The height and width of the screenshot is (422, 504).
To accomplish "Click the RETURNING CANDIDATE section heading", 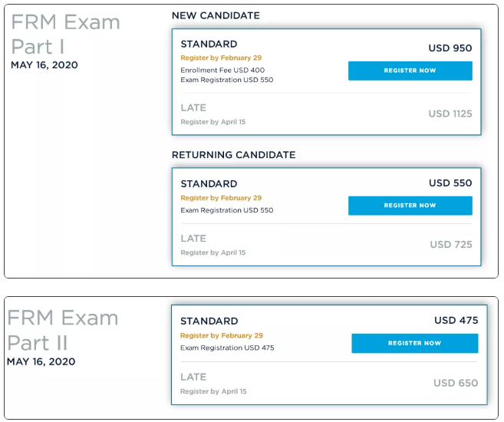I will point(233,155).
